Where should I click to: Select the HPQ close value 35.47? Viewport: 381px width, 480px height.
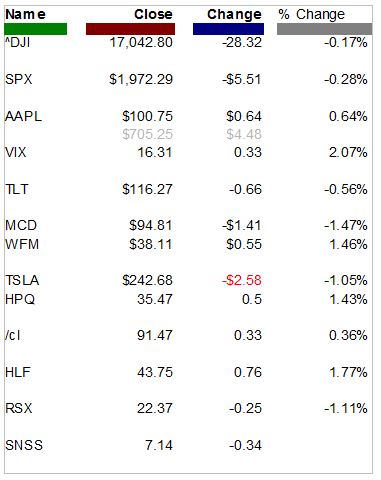pos(155,299)
